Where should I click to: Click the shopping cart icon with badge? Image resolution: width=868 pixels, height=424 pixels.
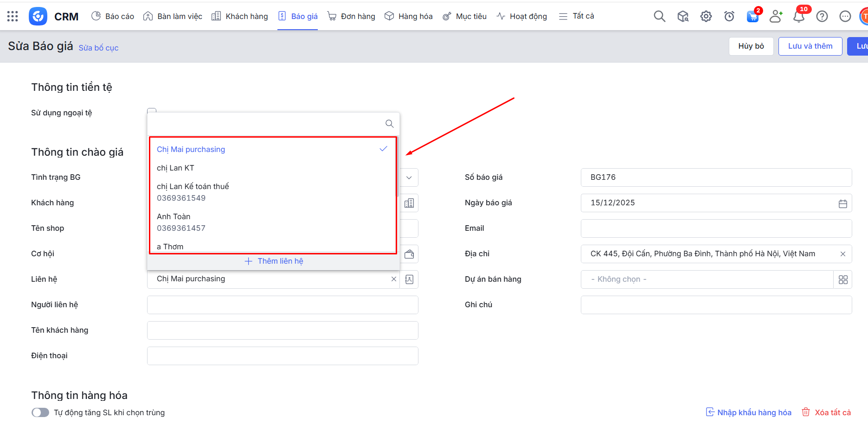point(752,17)
